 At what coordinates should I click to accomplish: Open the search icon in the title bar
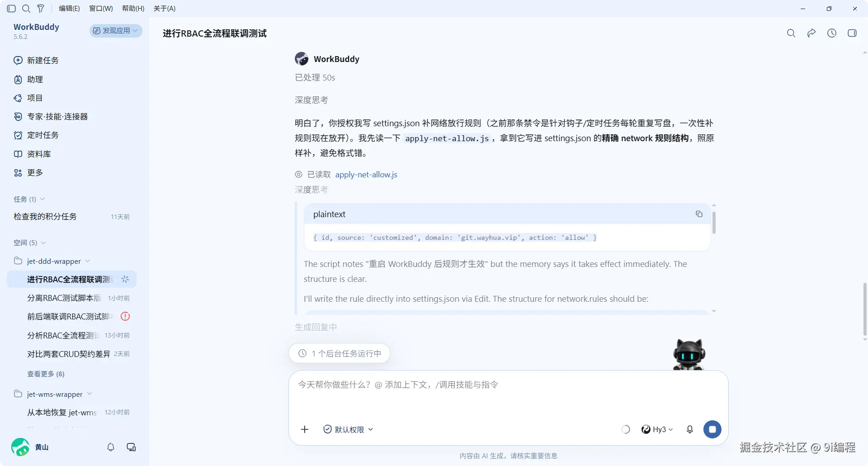(x=26, y=9)
